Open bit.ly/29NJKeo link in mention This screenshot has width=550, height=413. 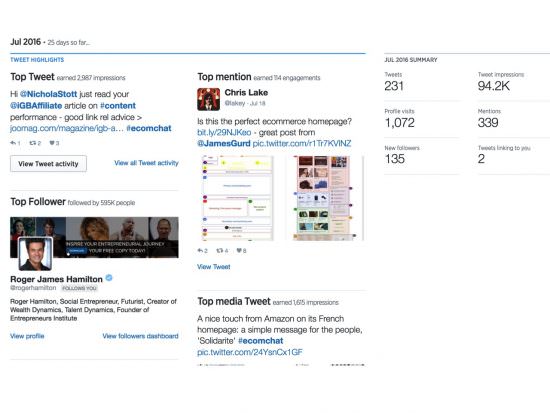point(224,132)
